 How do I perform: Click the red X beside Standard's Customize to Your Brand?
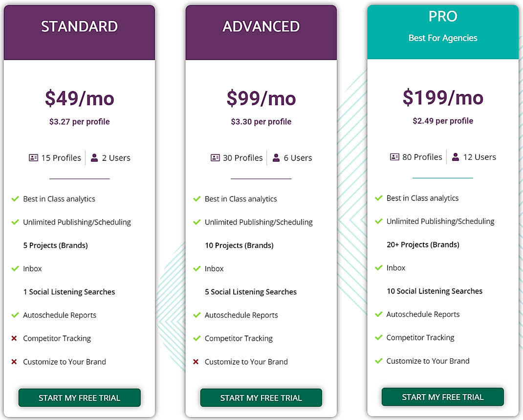[x=15, y=362]
